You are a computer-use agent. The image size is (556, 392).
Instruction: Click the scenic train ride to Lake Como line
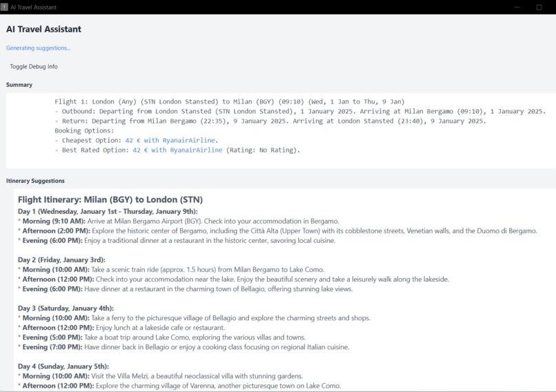click(x=171, y=270)
